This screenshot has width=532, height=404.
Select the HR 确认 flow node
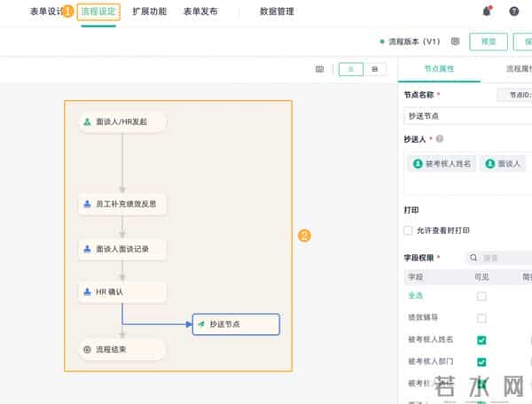click(x=122, y=291)
